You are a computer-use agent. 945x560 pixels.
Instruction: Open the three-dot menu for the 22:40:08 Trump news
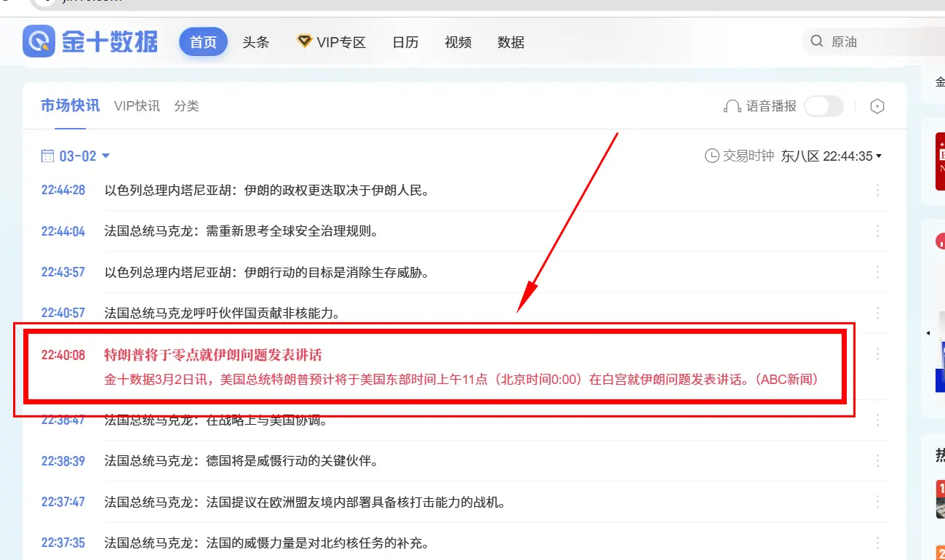pos(877,354)
